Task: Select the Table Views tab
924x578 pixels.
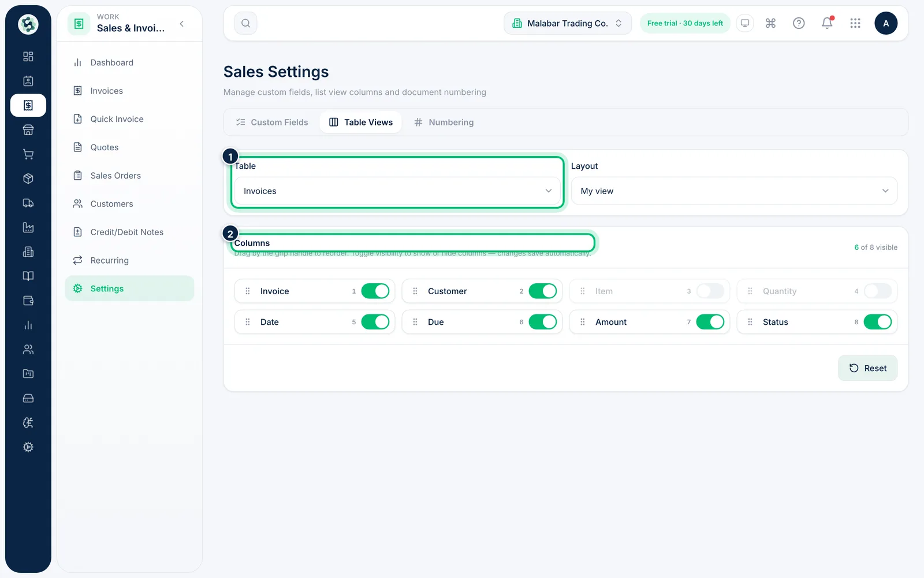Action: pos(361,122)
